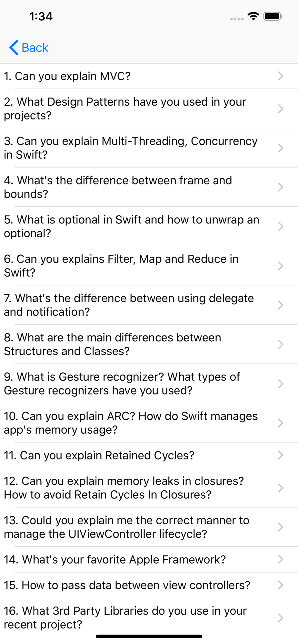Expand chevron beside Design Patterns question
Viewport: 298px width, 644px height.
click(x=281, y=109)
